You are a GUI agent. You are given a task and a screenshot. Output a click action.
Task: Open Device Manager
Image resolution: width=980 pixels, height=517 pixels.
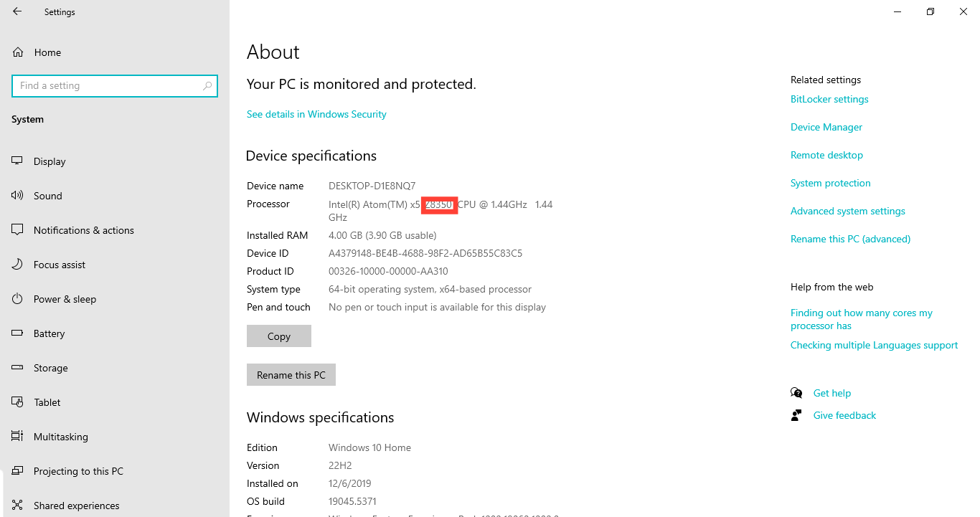(826, 127)
